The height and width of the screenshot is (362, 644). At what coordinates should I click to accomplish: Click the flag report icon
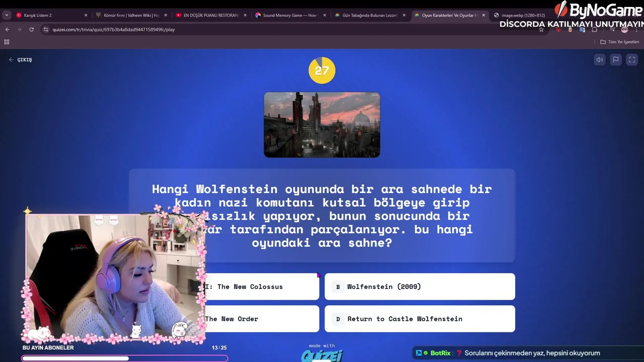615,60
